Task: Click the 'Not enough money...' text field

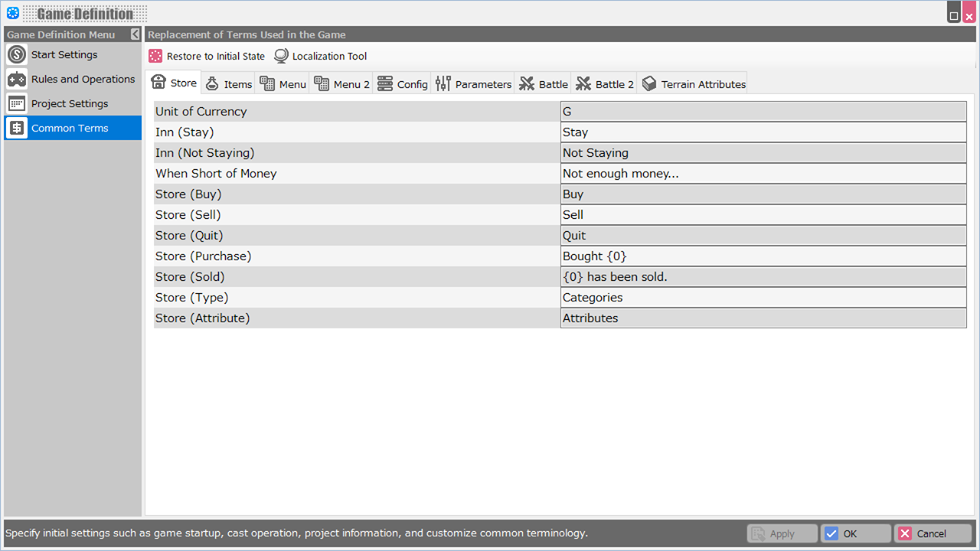Action: click(763, 174)
